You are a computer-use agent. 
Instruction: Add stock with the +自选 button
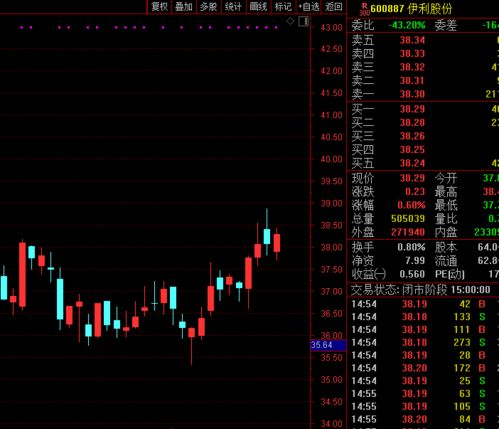pyautogui.click(x=308, y=7)
